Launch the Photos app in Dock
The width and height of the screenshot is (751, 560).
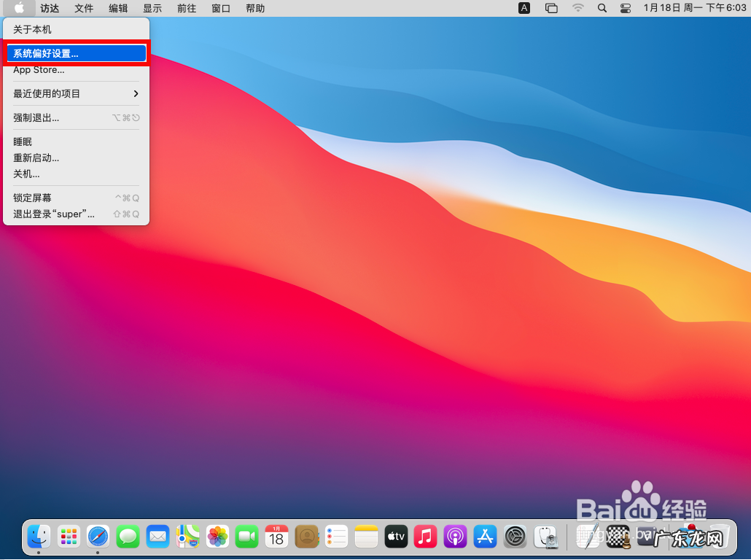coord(217,537)
